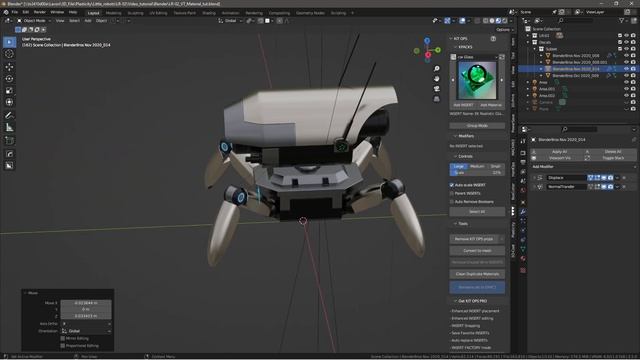Click the viewport pan hand icon
The width and height of the screenshot is (640, 360).
[x=437, y=78]
